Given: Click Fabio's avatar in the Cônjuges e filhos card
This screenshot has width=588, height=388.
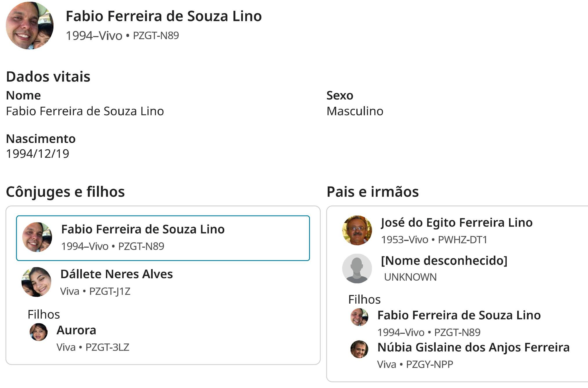Looking at the screenshot, I should click(37, 237).
